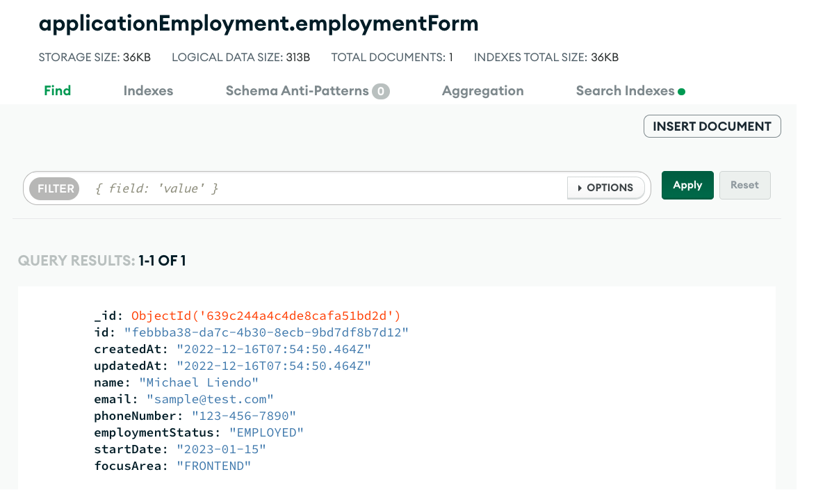The width and height of the screenshot is (816, 504).
Task: Click the startDate value "2023-01-15"
Action: coord(221,449)
